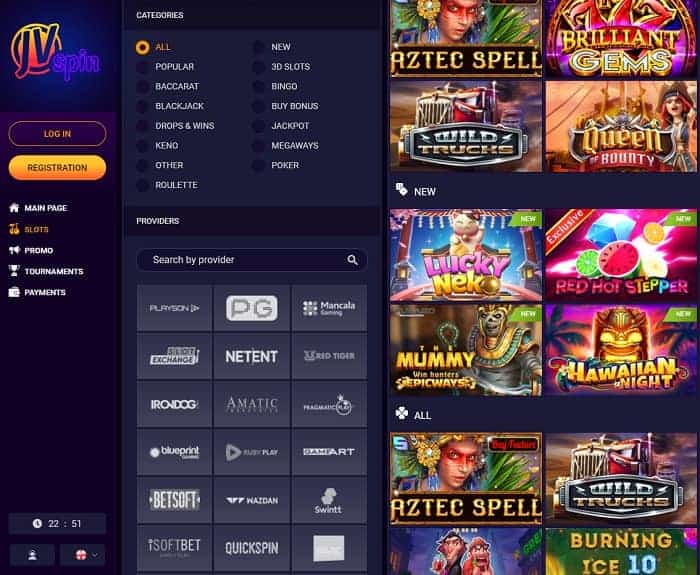Screen dimensions: 700x575
Task: Select the PG provider logo
Action: [252, 308]
